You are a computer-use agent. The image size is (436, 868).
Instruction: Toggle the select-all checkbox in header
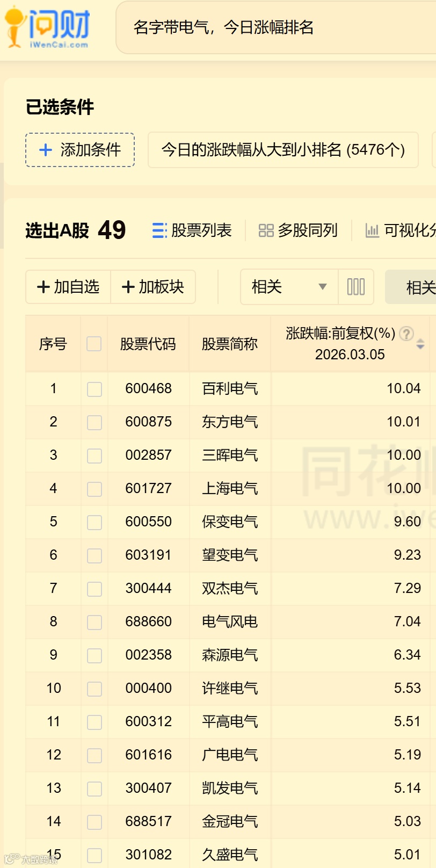pyautogui.click(x=94, y=344)
